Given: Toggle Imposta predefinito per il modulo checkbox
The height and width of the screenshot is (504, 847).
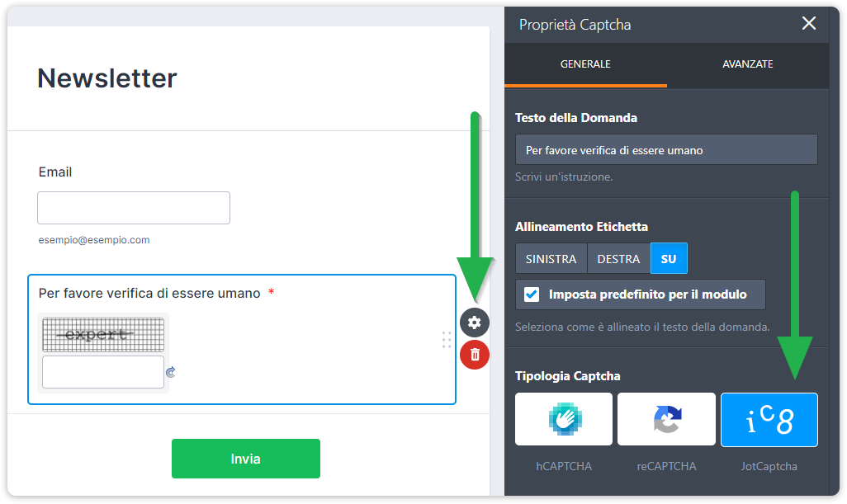Looking at the screenshot, I should pos(532,294).
